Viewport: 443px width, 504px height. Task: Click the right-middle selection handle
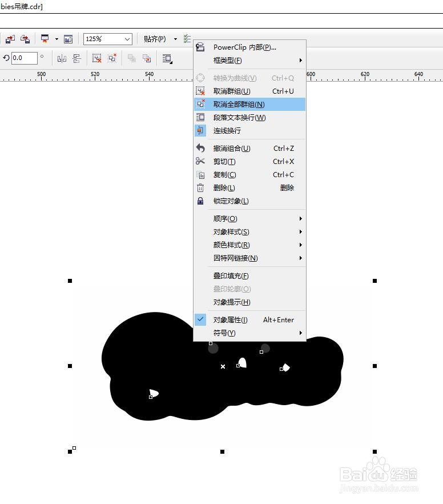point(374,366)
